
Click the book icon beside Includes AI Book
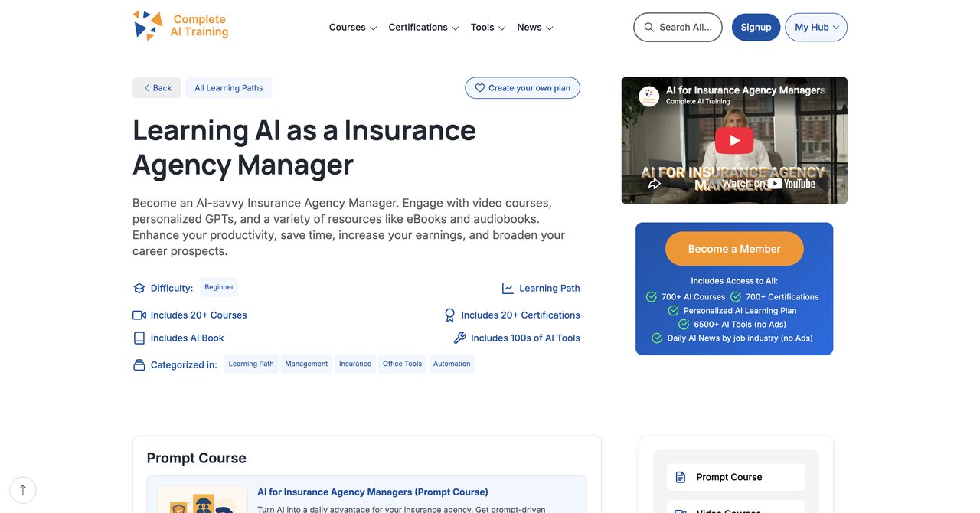tap(139, 338)
